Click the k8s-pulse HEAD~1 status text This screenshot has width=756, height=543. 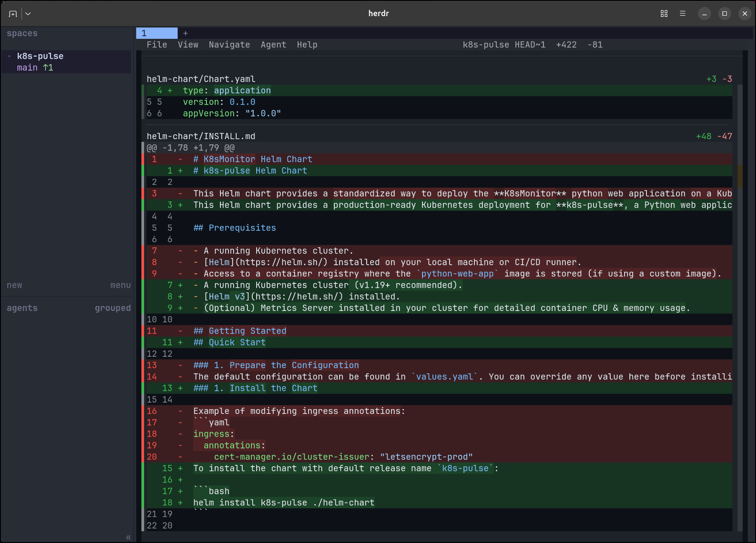(x=504, y=44)
